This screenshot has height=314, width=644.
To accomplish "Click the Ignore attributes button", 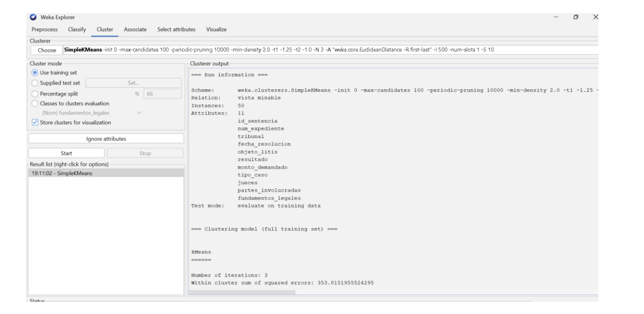I will tap(106, 139).
